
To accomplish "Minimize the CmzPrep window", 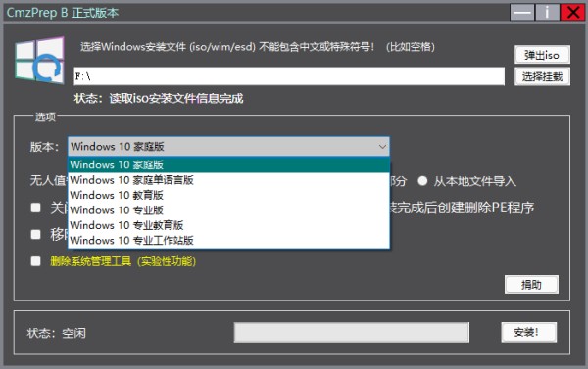I will [x=522, y=13].
